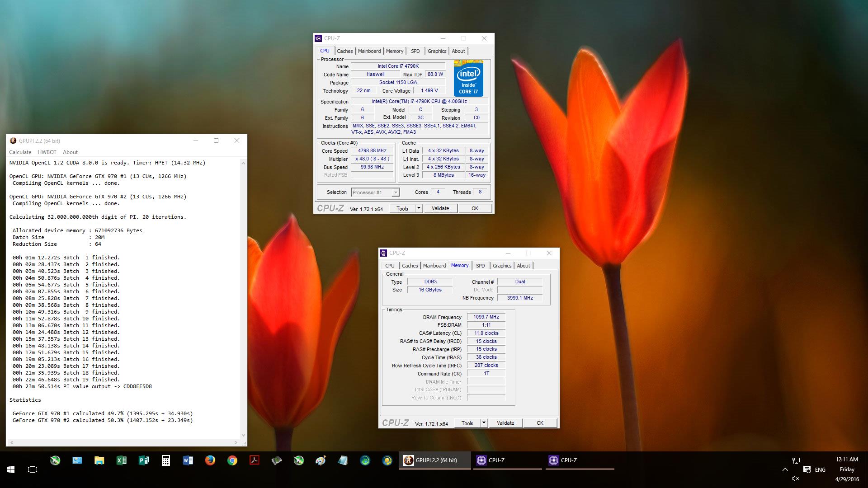Viewport: 868px width, 488px height.
Task: Click the muted volume tray icon
Action: (x=796, y=479)
